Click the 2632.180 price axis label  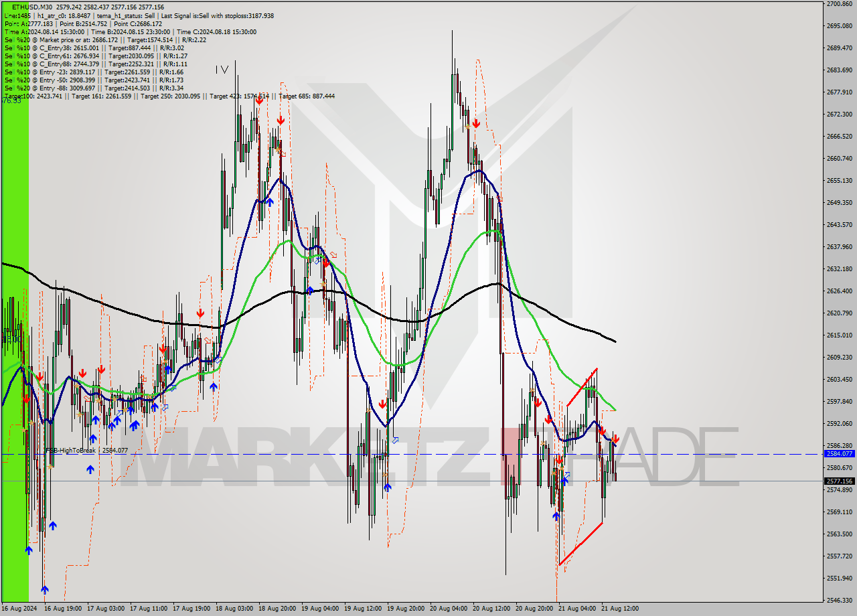(840, 269)
